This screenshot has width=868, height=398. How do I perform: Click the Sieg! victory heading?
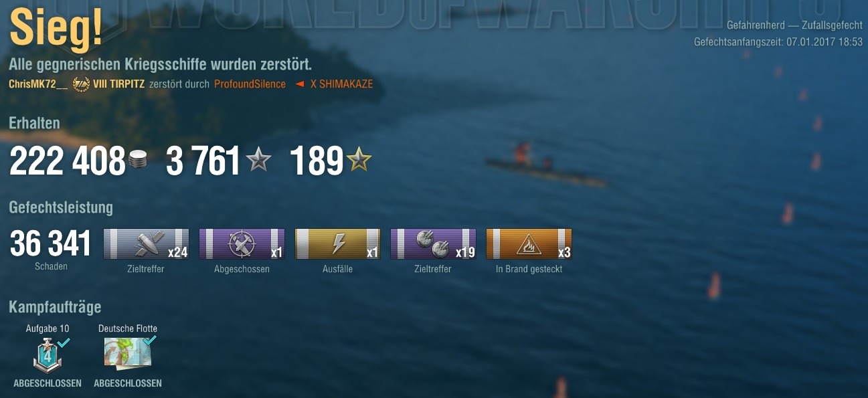tap(56, 29)
